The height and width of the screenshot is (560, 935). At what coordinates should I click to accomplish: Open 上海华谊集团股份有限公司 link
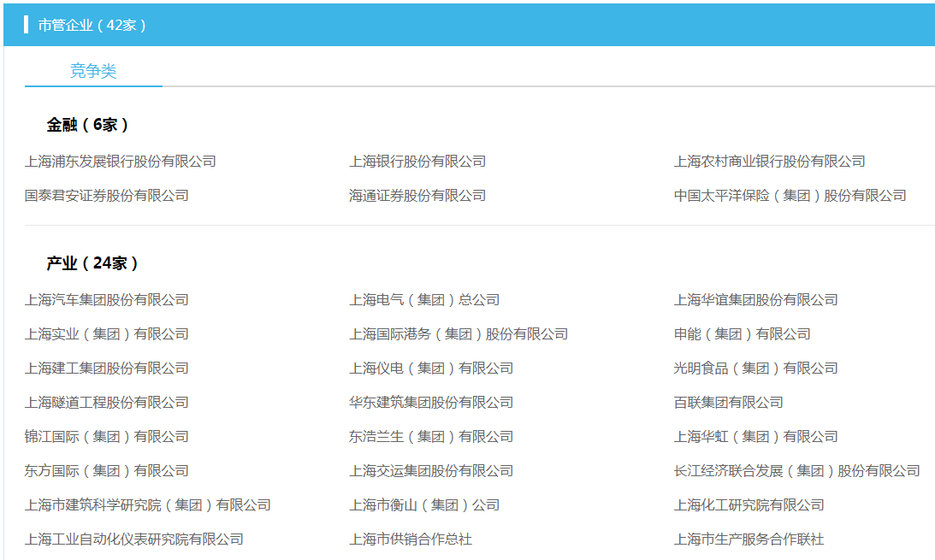point(756,299)
